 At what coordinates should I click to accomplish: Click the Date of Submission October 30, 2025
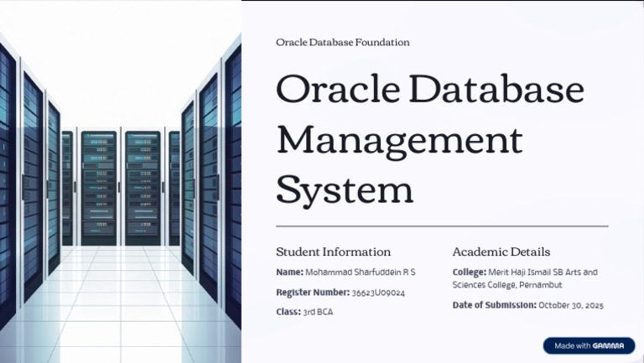pyautogui.click(x=527, y=305)
